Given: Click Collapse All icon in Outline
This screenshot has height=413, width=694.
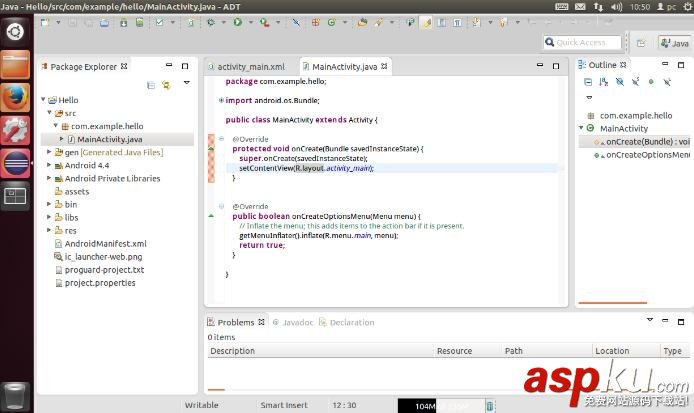Looking at the screenshot, I should pos(588,82).
